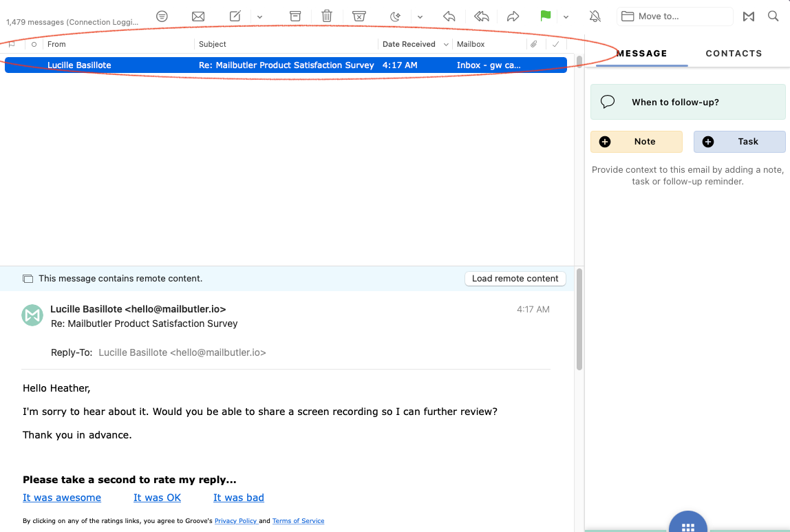Click the plus icon on Task
Image resolution: width=790 pixels, height=532 pixels.
[x=708, y=142]
